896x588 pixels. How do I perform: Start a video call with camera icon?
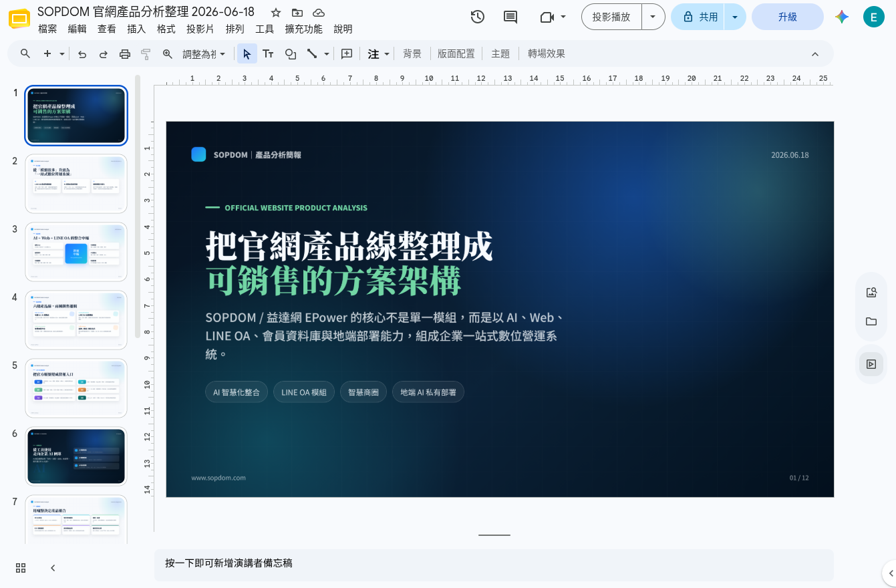tap(547, 17)
